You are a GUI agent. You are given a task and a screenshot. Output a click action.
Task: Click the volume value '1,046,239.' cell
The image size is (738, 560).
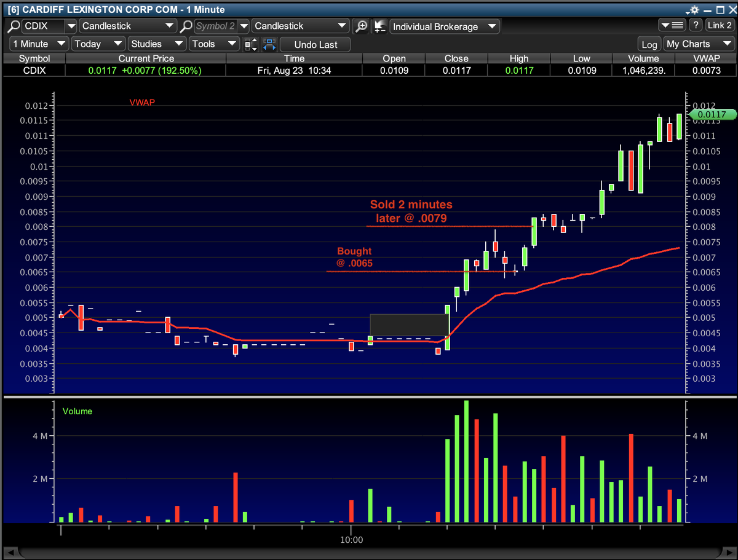coord(644,70)
